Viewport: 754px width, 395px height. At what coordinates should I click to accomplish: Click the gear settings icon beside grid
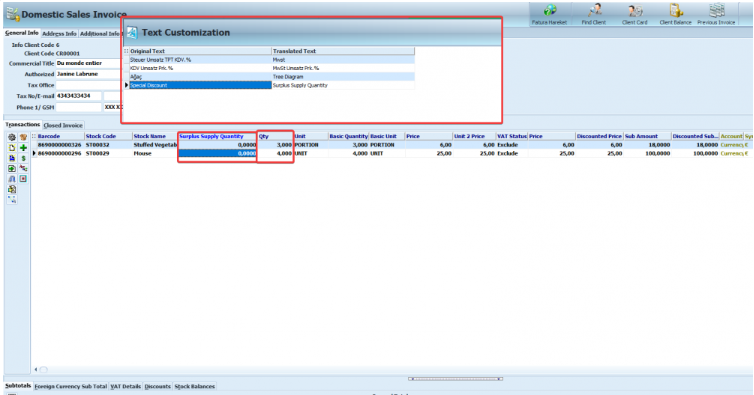click(x=12, y=137)
